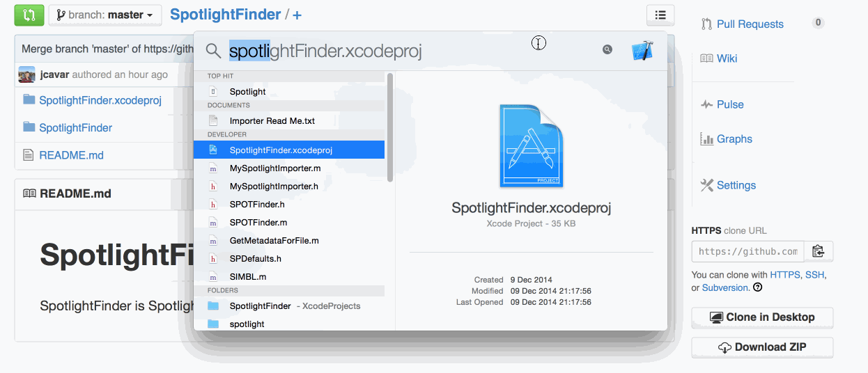Select SpotlightFinder folder in XcodeProjects

click(289, 305)
